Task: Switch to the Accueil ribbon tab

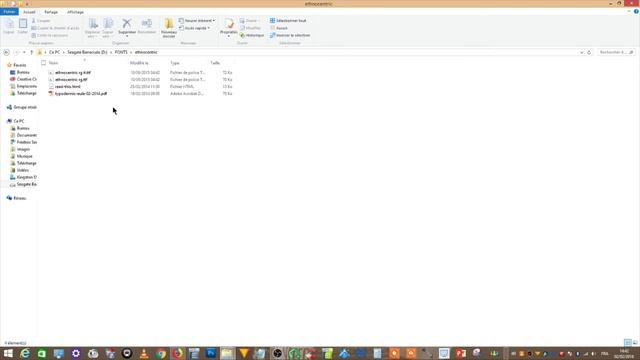Action: click(29, 12)
